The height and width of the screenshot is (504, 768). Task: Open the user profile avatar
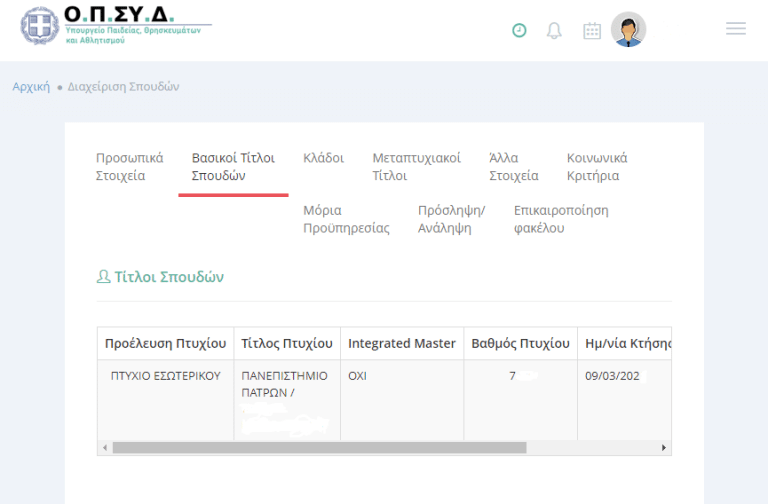click(x=628, y=29)
